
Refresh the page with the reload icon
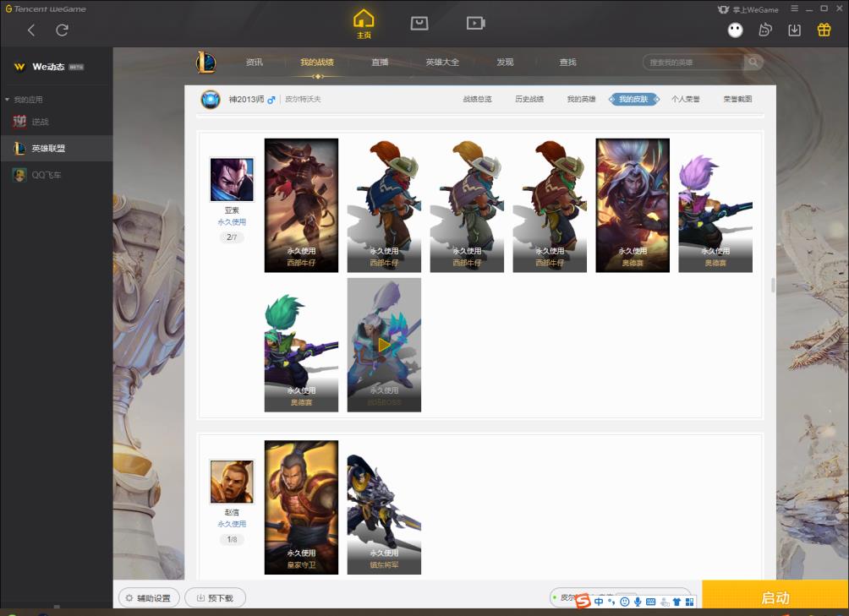pos(62,30)
